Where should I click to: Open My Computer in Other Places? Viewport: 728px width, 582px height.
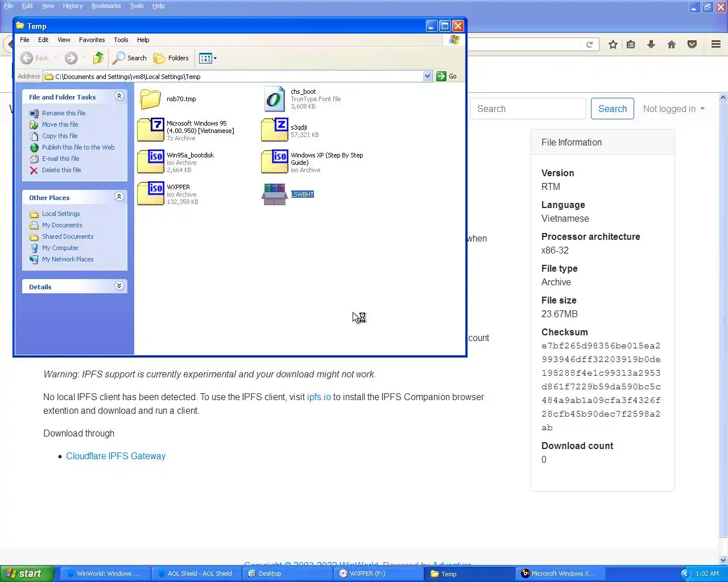[60, 248]
